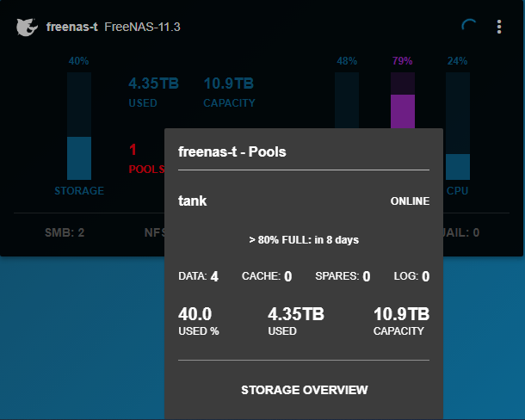Click the freenas-t server name
This screenshot has width=525, height=420.
(x=72, y=27)
